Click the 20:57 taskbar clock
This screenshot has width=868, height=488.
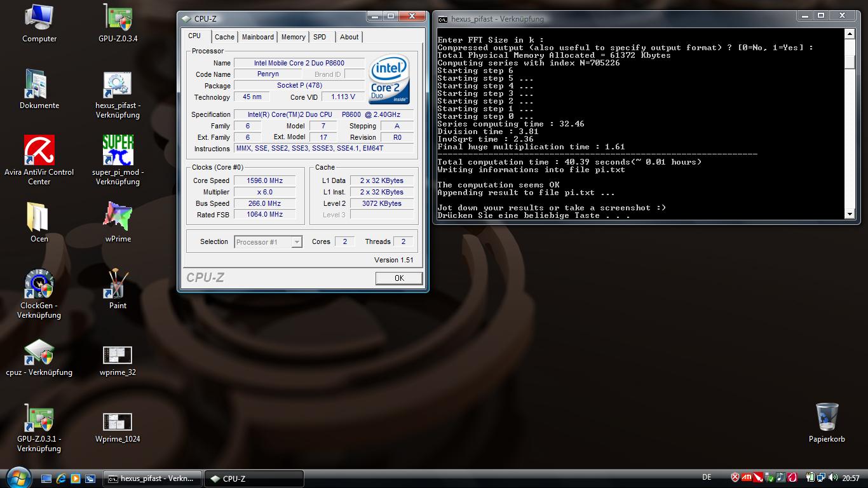pos(851,478)
